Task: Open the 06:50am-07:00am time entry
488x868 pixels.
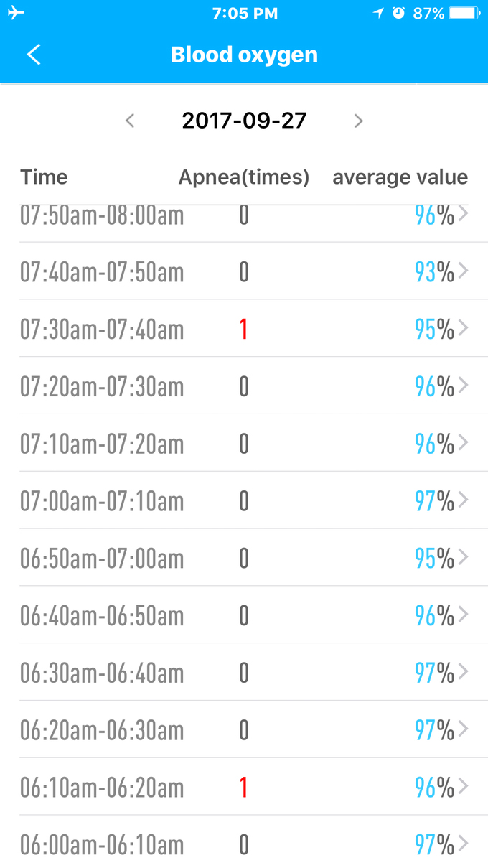Action: point(102,559)
